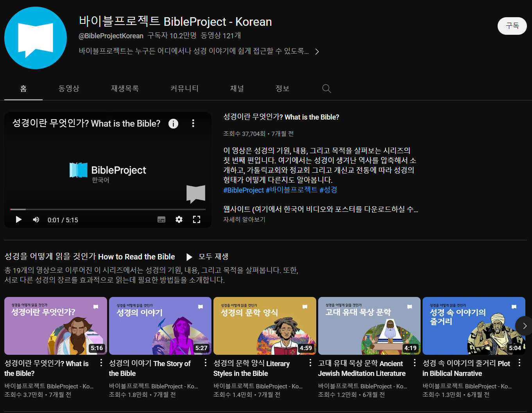This screenshot has height=413, width=532.
Task: Go to the 채널 tab
Action: [237, 89]
